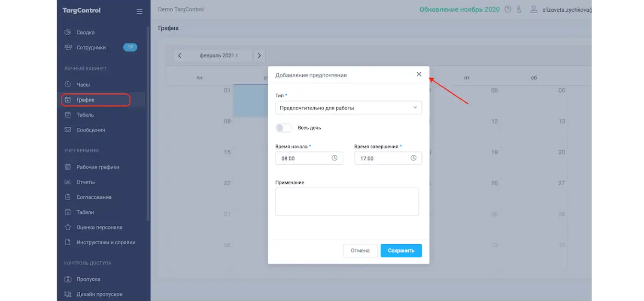Viewport: 644px width, 301px height.
Task: Select the Отчеты reports icon
Action: pos(67,182)
